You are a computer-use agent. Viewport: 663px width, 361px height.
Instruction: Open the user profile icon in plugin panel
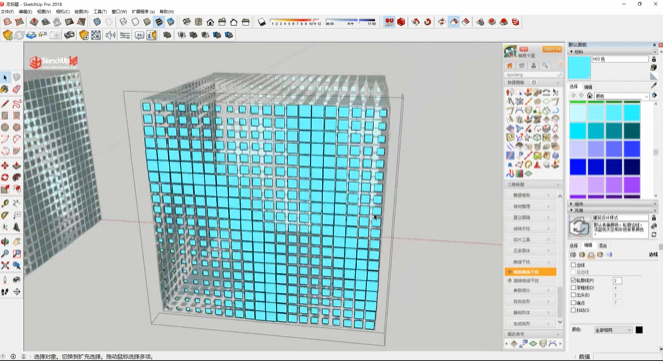pyautogui.click(x=534, y=66)
